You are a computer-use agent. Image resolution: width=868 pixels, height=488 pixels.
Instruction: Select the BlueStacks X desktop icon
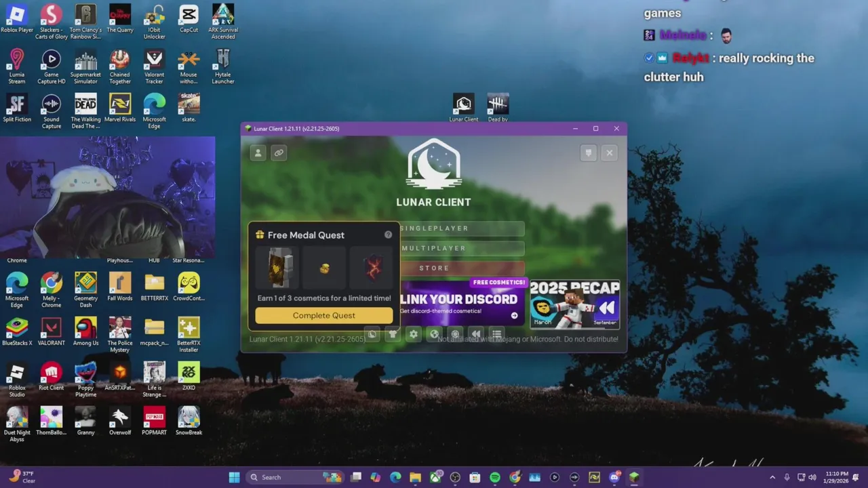point(17,331)
